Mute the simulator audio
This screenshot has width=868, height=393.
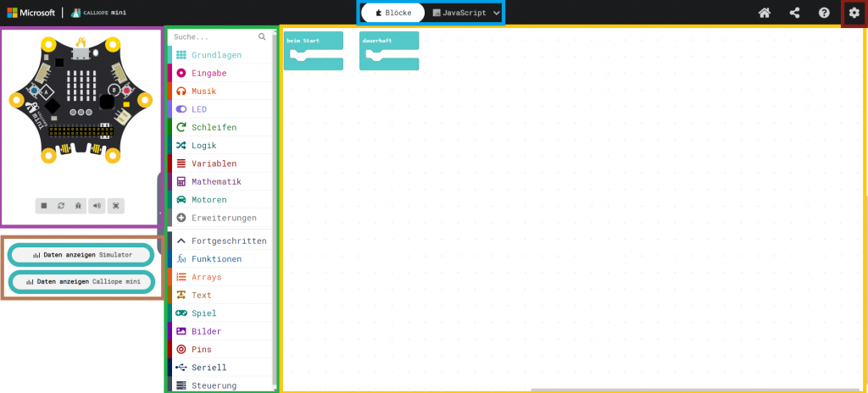tap(97, 206)
